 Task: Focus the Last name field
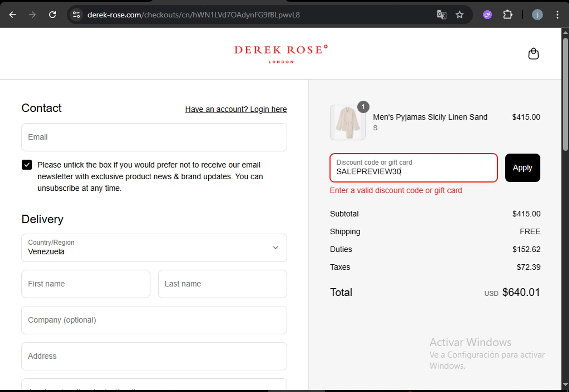[222, 284]
